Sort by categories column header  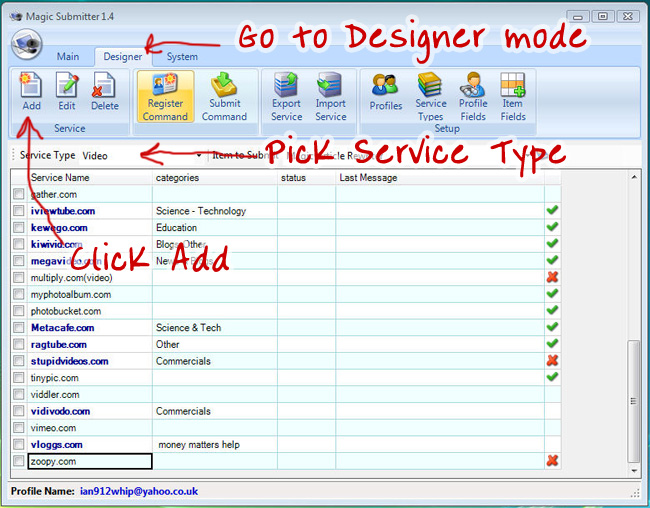click(x=215, y=177)
